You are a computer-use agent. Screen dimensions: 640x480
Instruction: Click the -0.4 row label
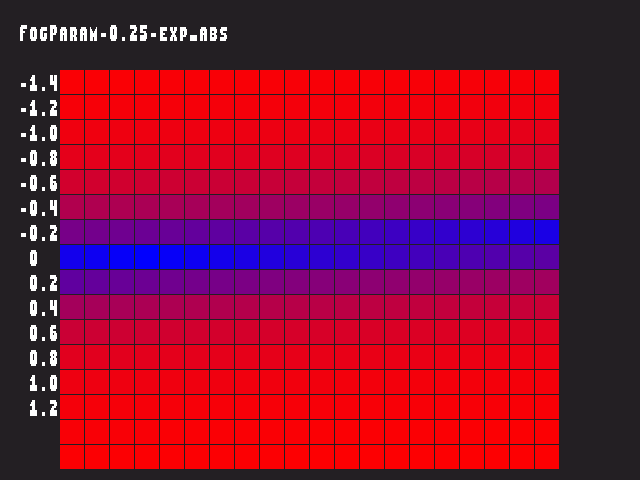pos(39,208)
